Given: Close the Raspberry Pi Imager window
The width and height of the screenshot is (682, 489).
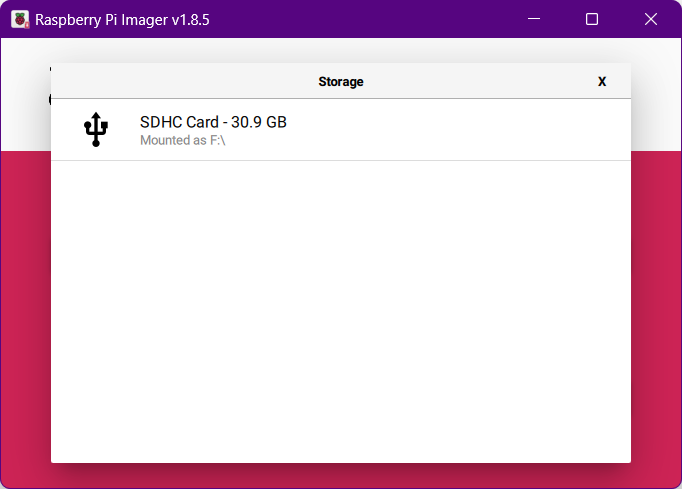Looking at the screenshot, I should 651,19.
